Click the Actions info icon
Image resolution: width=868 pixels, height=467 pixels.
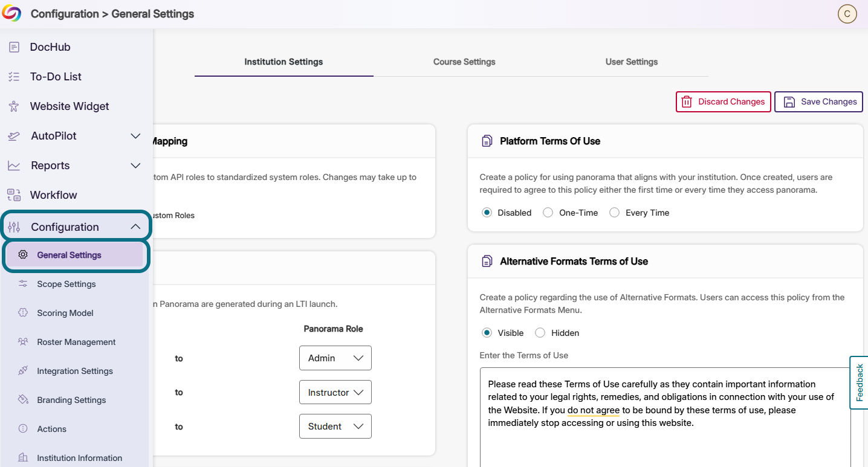(x=23, y=428)
